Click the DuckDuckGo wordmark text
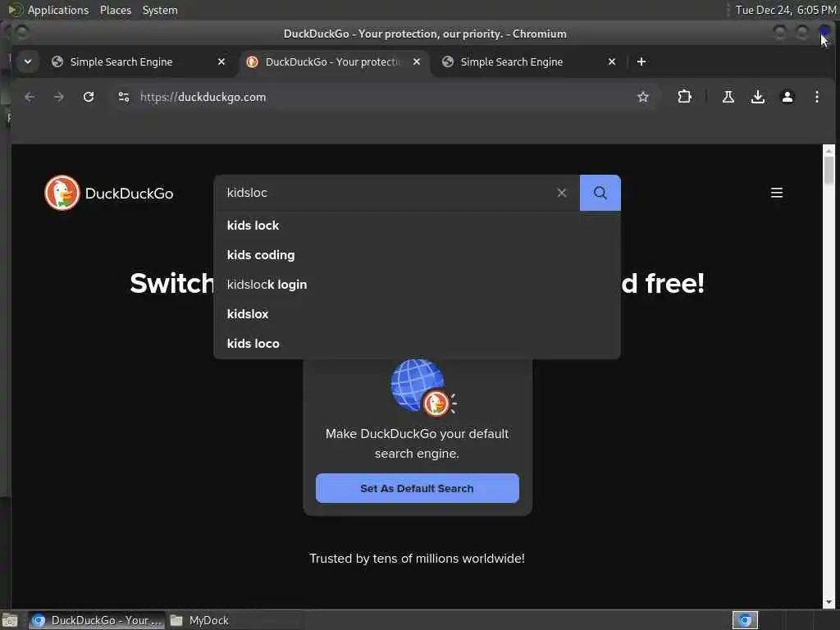The width and height of the screenshot is (840, 630). click(x=129, y=194)
